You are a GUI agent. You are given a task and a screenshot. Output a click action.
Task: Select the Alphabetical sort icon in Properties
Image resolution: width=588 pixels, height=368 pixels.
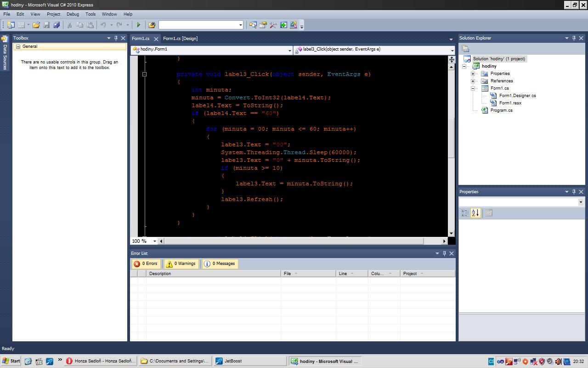click(x=475, y=213)
